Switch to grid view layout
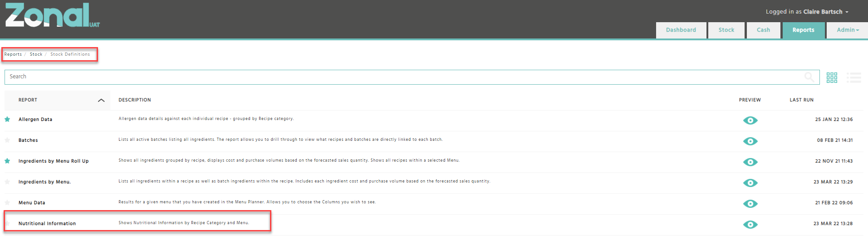Image resolution: width=868 pixels, height=240 pixels. 832,77
